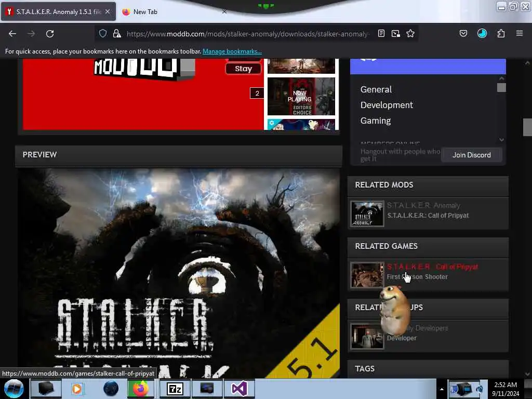
Task: Open Visual Studio from the taskbar
Action: tap(239, 389)
